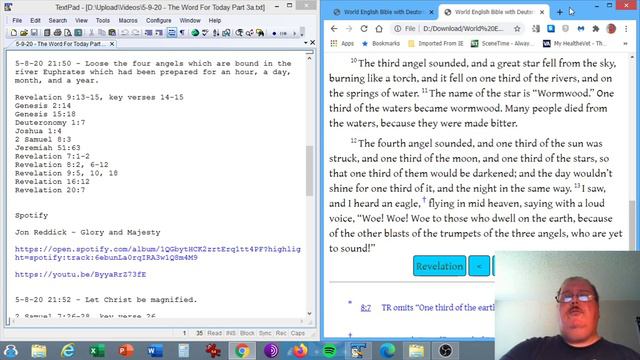Click Print Preview icon in TextPad toolbar
Screen dimensions: 640x360
[x=68, y=33]
